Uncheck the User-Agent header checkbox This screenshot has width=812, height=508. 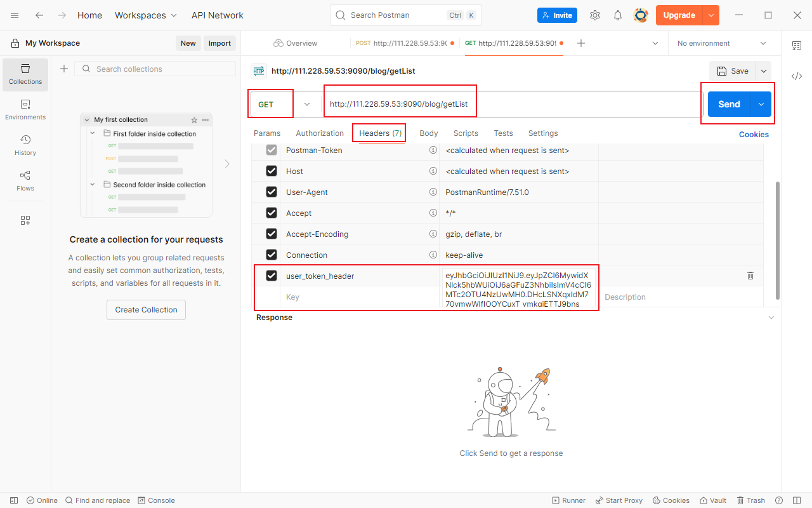(272, 192)
